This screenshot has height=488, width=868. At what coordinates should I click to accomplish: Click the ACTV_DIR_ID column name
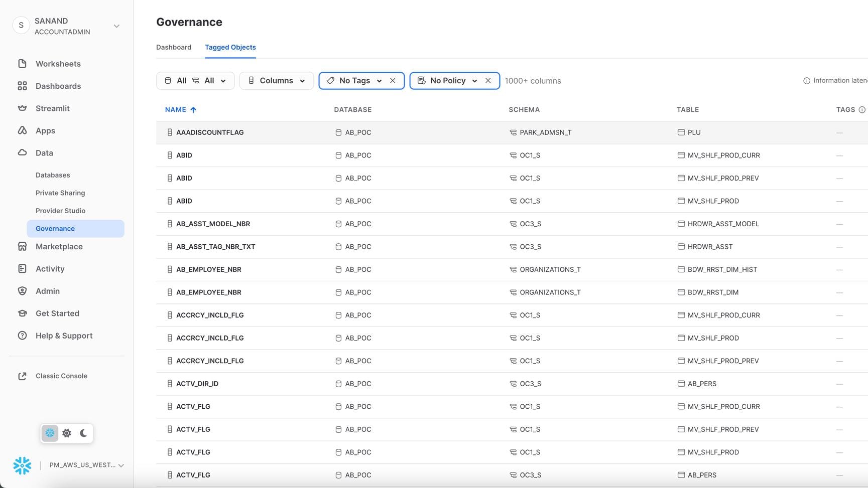tap(197, 384)
